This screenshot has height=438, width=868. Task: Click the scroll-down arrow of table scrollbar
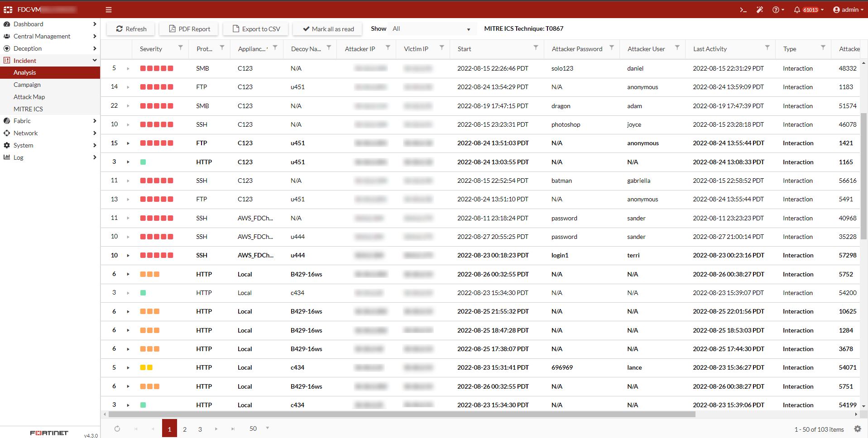[864, 406]
